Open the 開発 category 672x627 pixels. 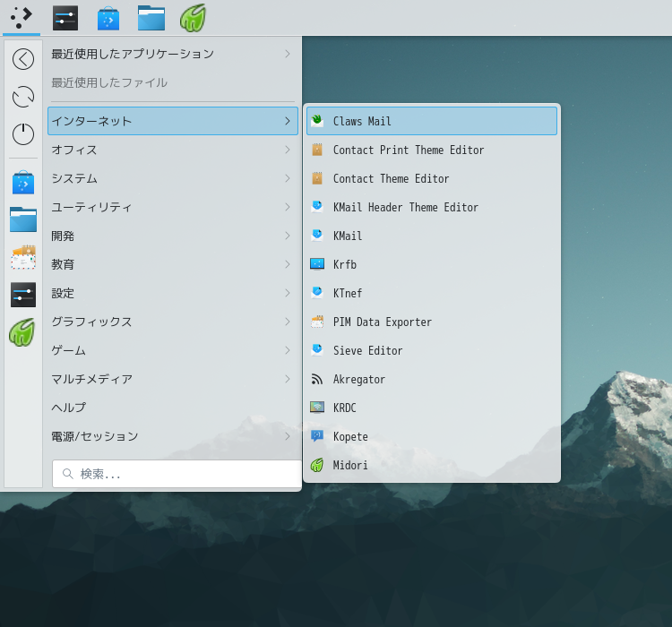[173, 236]
